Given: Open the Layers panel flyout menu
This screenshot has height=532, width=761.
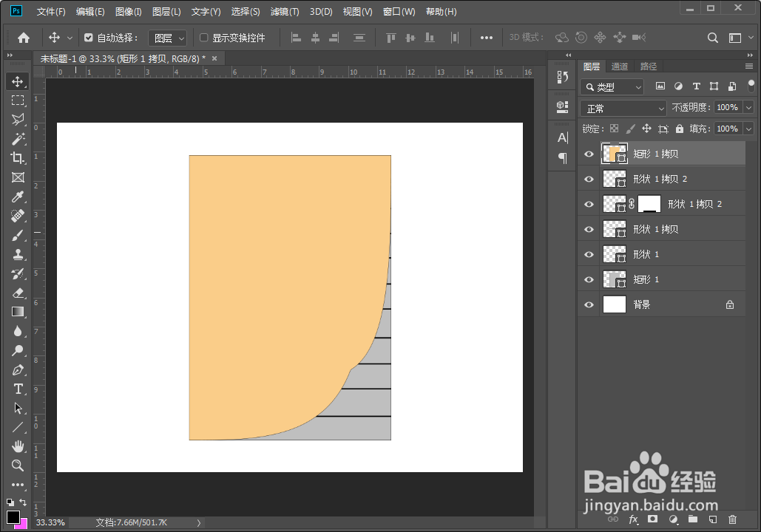Looking at the screenshot, I should pyautogui.click(x=749, y=66).
